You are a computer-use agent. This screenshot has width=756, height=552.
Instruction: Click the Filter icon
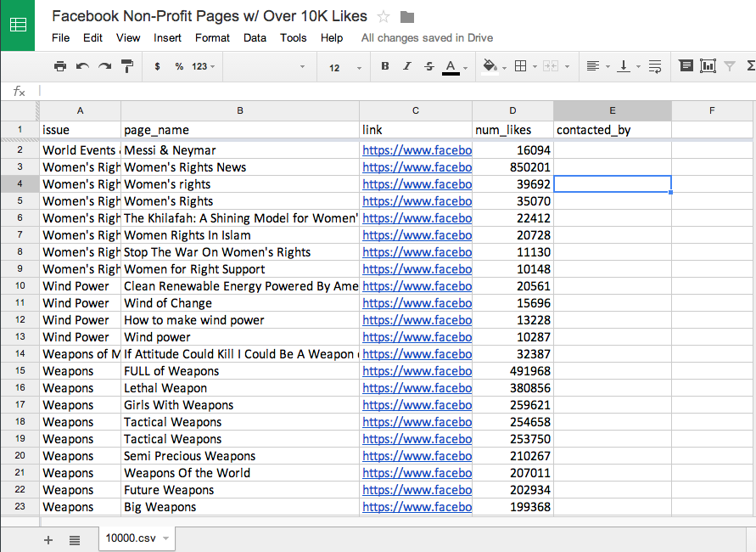click(730, 66)
